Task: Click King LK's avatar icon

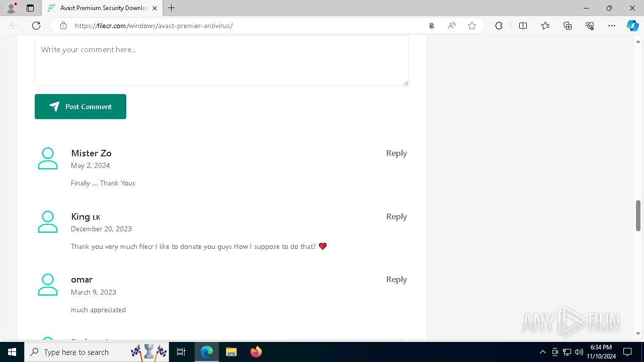Action: 48,222
